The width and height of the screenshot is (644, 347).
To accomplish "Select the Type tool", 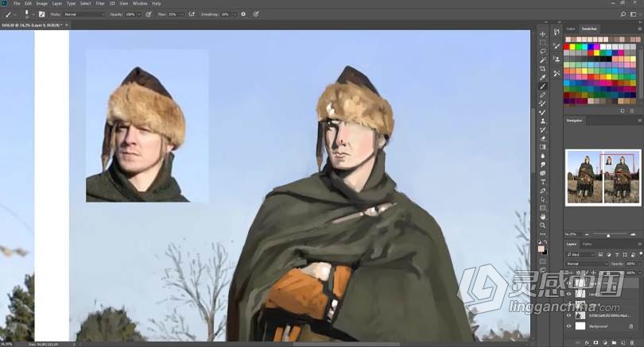I will click(x=542, y=182).
